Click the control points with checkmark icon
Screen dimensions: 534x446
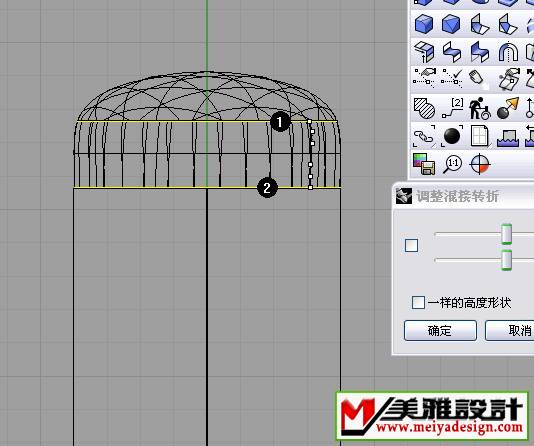point(452,78)
